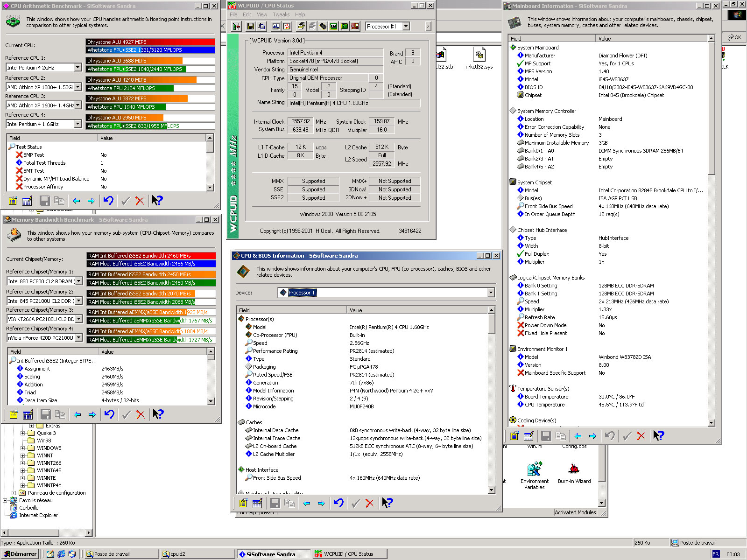Open the File menu in WCPUID
This screenshot has height=560, width=747.
(x=233, y=14)
